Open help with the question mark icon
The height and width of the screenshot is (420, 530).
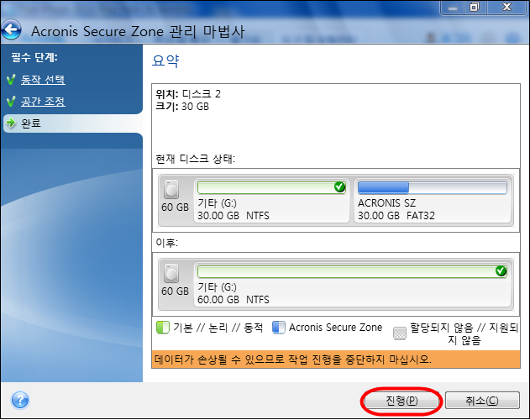click(x=20, y=401)
